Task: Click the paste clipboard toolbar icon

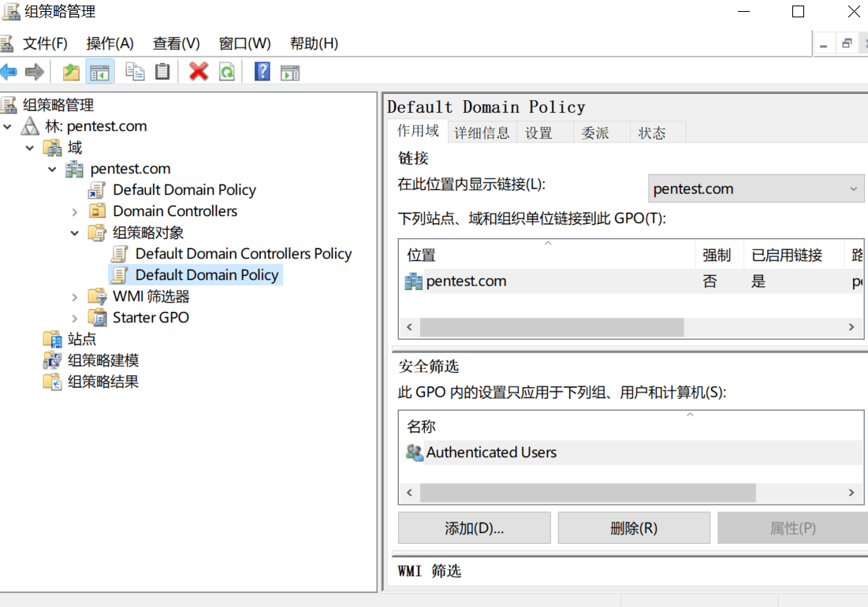Action: pos(162,73)
